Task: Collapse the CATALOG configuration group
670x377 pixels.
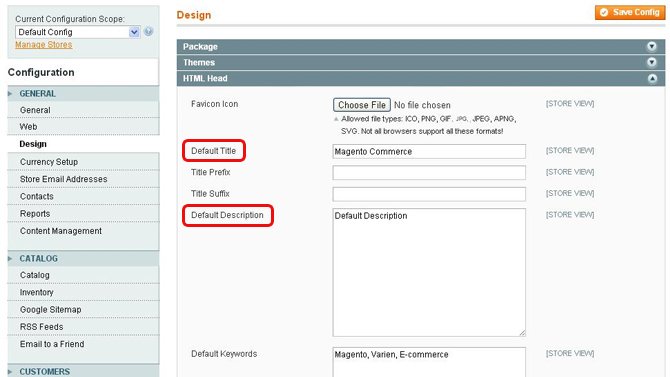Action: coord(83,259)
